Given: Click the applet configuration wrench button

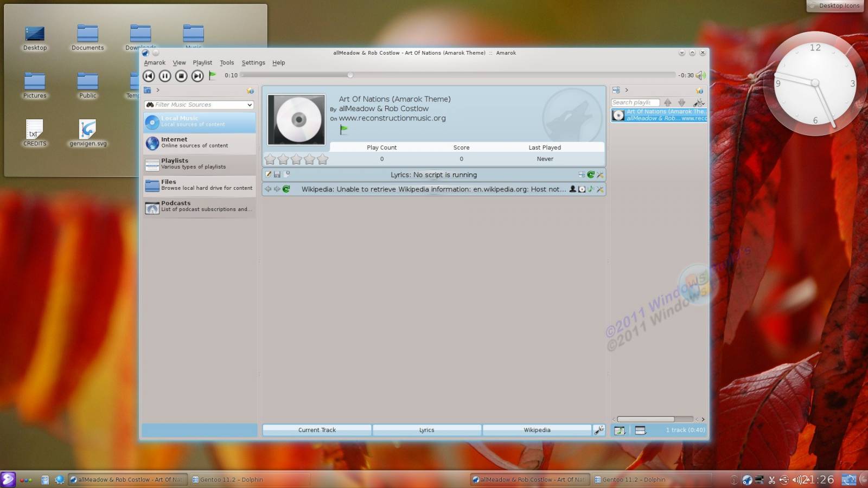Looking at the screenshot, I should (x=599, y=430).
